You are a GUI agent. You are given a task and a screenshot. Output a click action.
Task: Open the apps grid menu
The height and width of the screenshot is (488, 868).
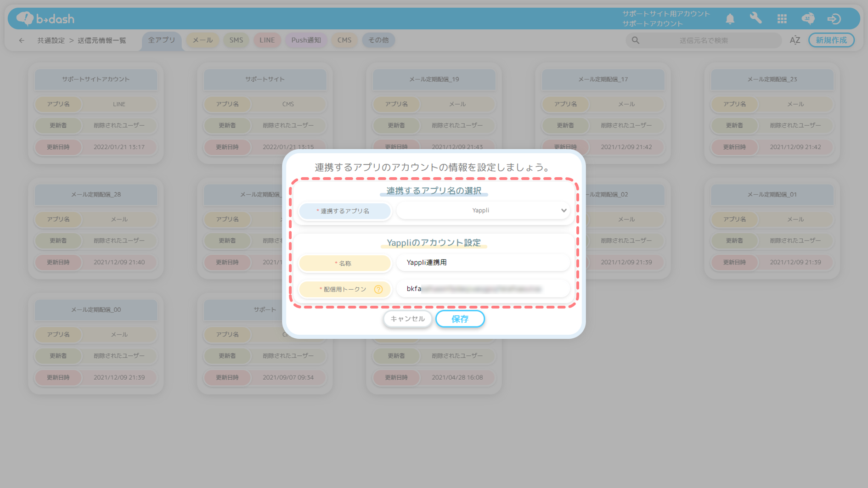pos(782,19)
